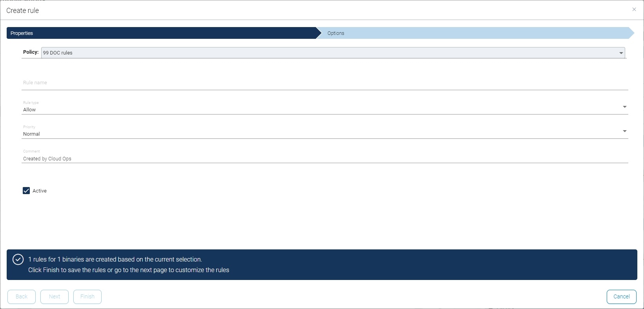Screen dimensions: 644x309
Task: Uncheck the Active checkbox
Action: pyautogui.click(x=26, y=191)
